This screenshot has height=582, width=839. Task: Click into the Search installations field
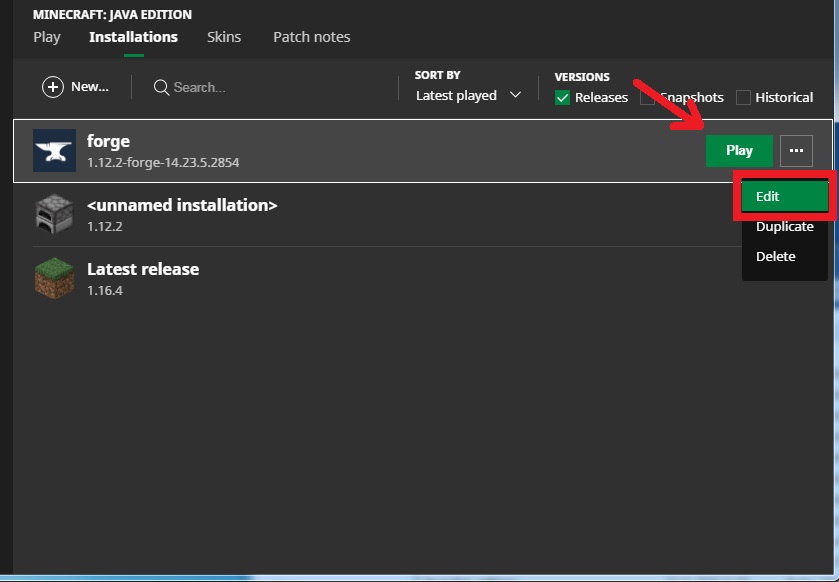click(x=199, y=87)
